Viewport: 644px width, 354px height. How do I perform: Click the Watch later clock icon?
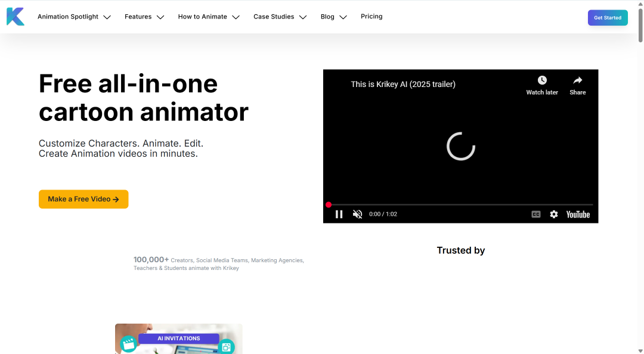[x=542, y=80]
